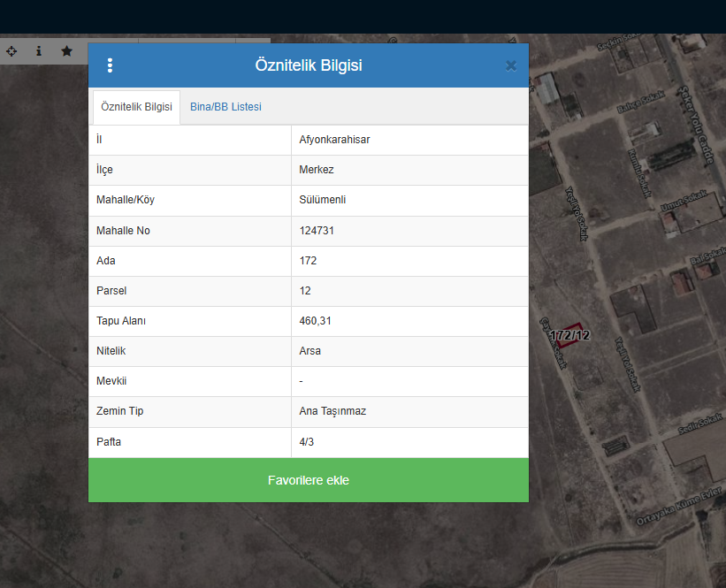Viewport: 726px width, 588px height.
Task: Click the Nitelik value Arsa
Action: tap(310, 351)
